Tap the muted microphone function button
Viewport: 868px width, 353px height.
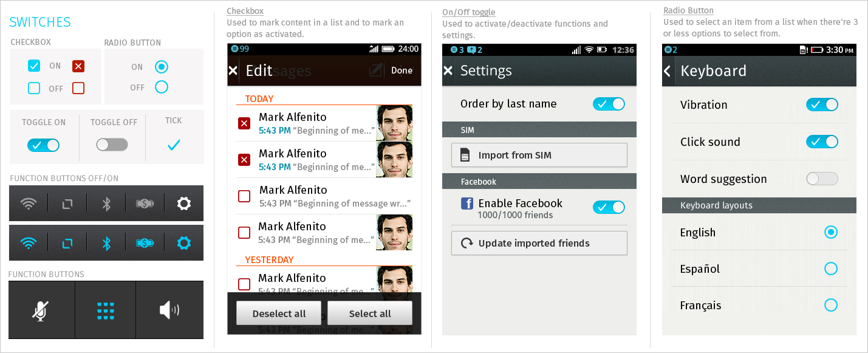[x=41, y=310]
